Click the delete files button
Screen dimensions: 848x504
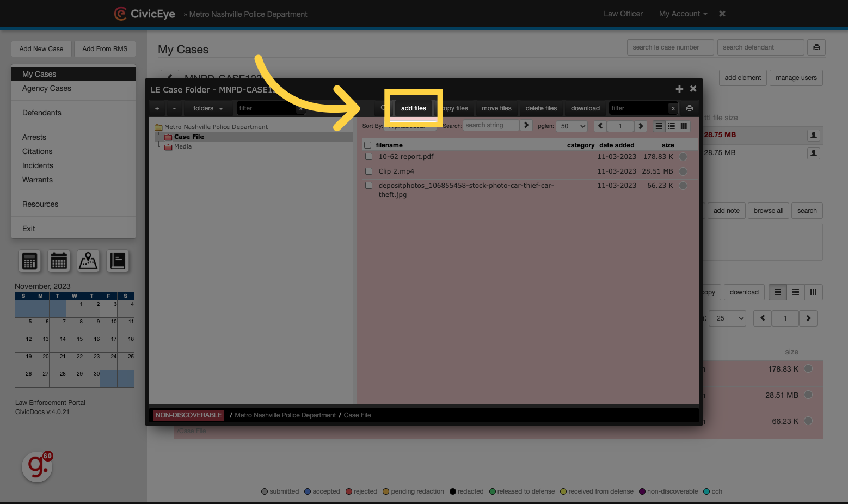click(x=542, y=108)
